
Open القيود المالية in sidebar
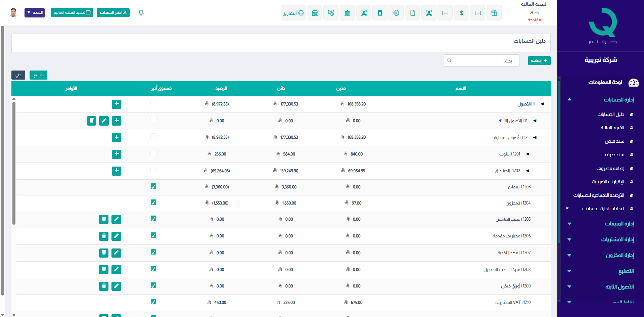[612, 128]
